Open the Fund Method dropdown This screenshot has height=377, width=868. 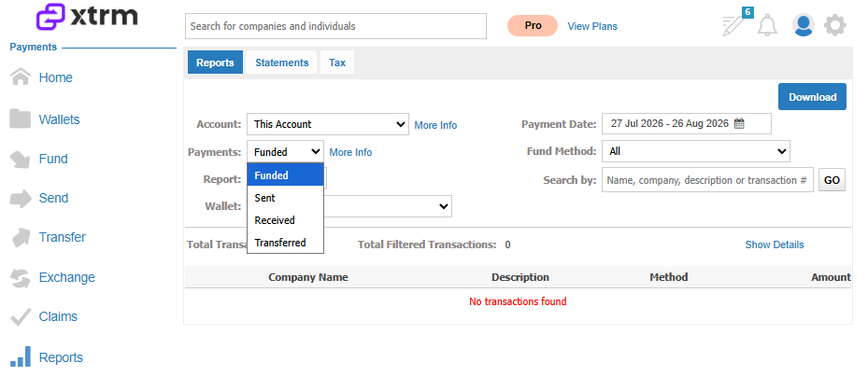click(x=696, y=151)
